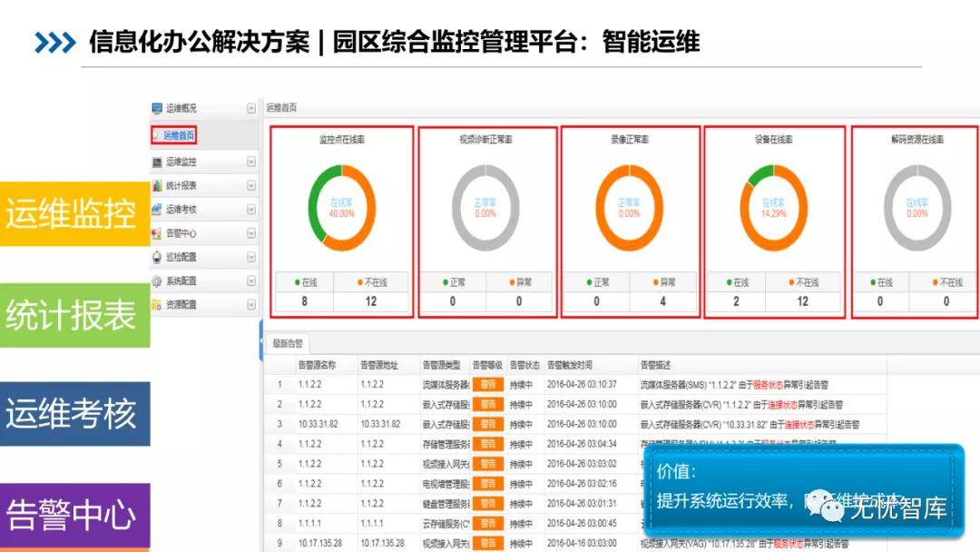This screenshot has height=552, width=980.
Task: Open red 服务状态 link in alarm row 1
Action: click(769, 385)
